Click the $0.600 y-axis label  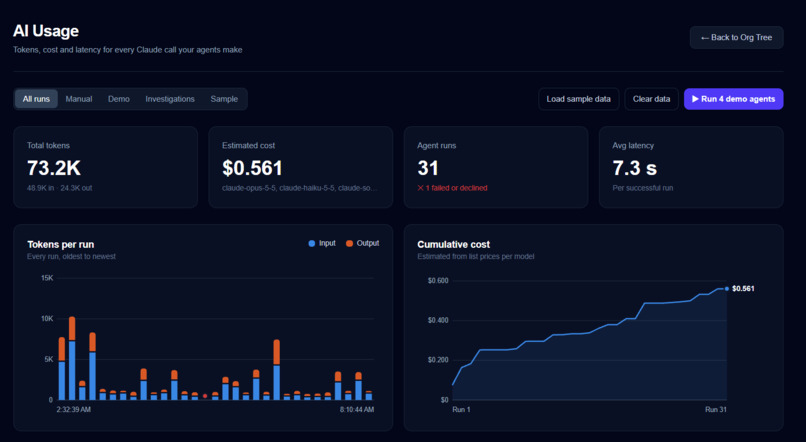click(438, 281)
